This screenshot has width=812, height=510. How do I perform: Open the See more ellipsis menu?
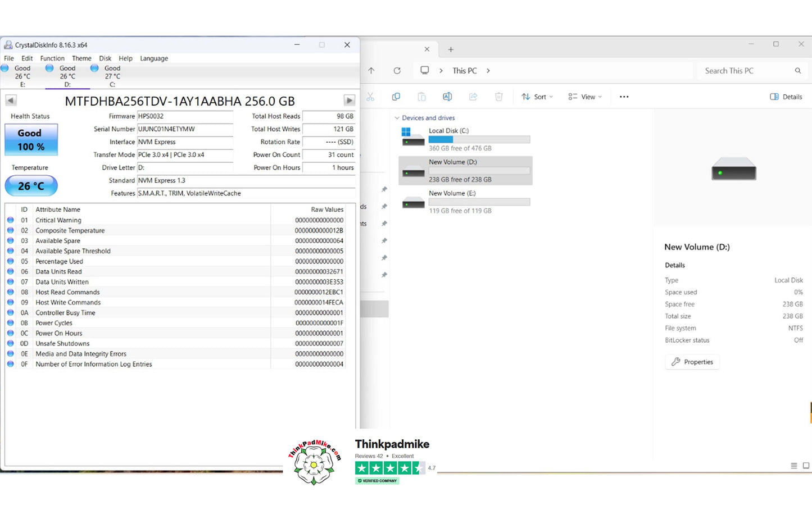624,97
